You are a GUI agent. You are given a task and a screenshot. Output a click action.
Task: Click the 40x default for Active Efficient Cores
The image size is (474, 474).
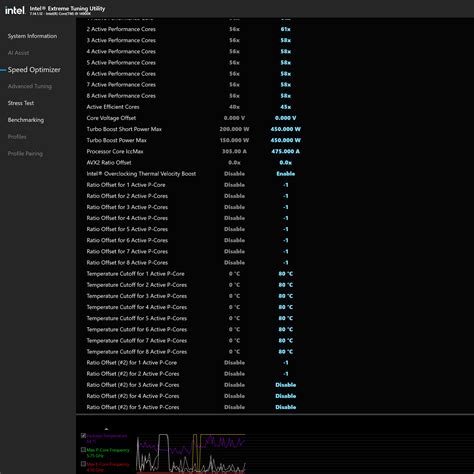click(x=234, y=107)
